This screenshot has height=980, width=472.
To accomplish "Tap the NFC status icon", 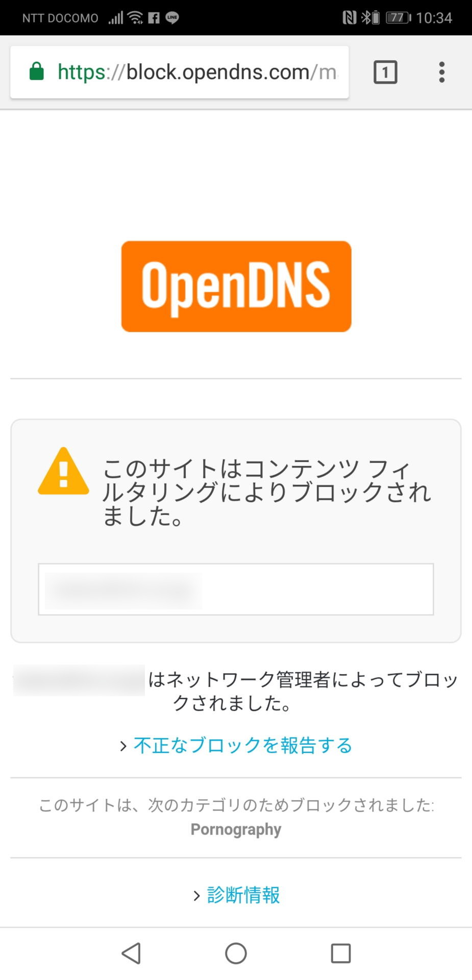I will pyautogui.click(x=349, y=18).
